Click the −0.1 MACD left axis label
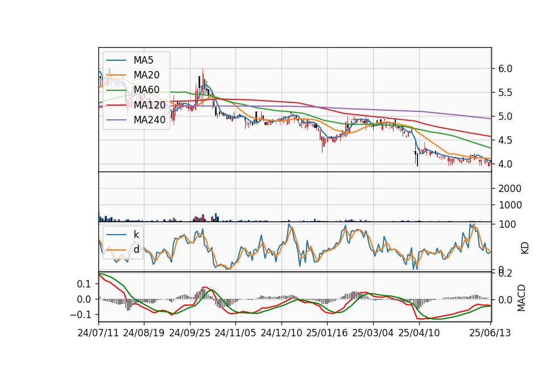Screen dimensions: 546x392 [x=80, y=315]
